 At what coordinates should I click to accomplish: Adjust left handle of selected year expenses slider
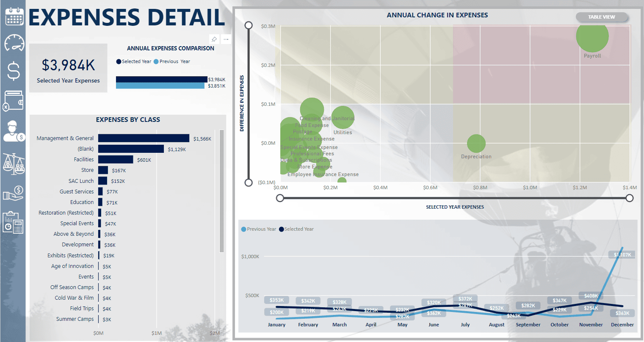[280, 198]
